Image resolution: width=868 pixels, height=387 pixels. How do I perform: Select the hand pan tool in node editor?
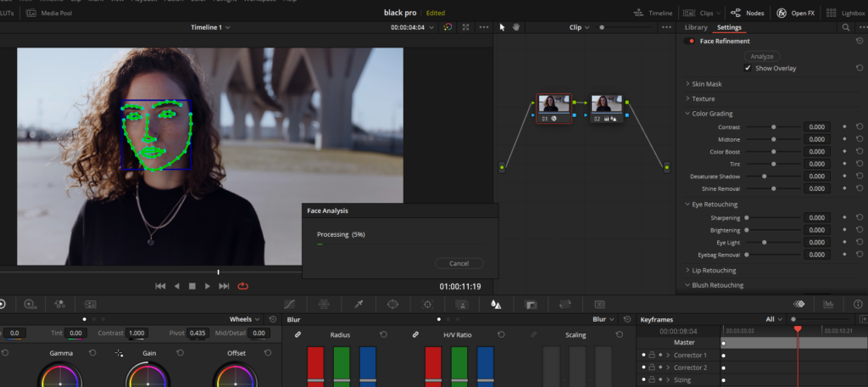point(516,27)
